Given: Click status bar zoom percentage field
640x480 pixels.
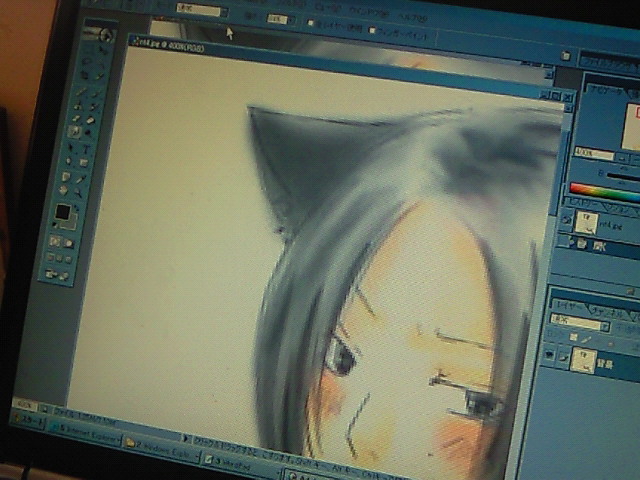Looking at the screenshot, I should click(25, 404).
